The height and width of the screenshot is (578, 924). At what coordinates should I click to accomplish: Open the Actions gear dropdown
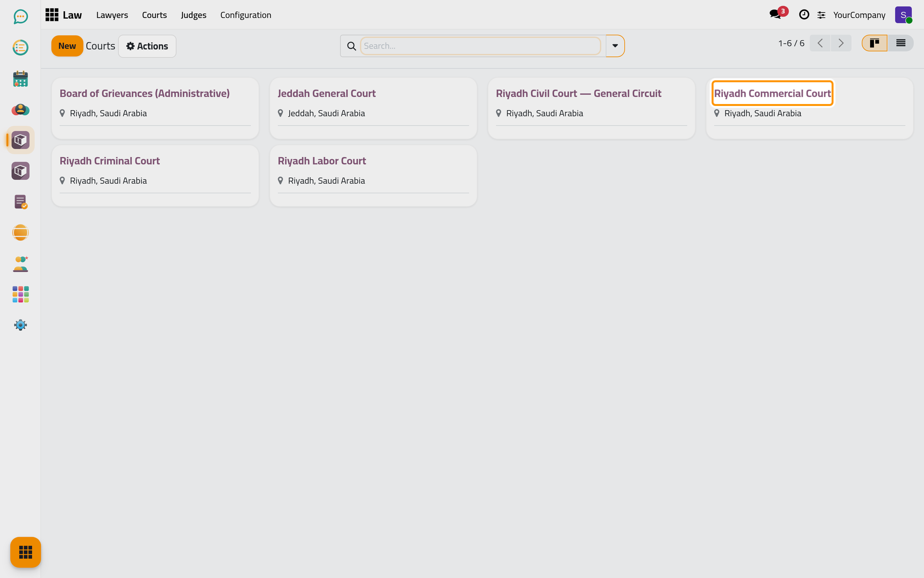click(147, 46)
